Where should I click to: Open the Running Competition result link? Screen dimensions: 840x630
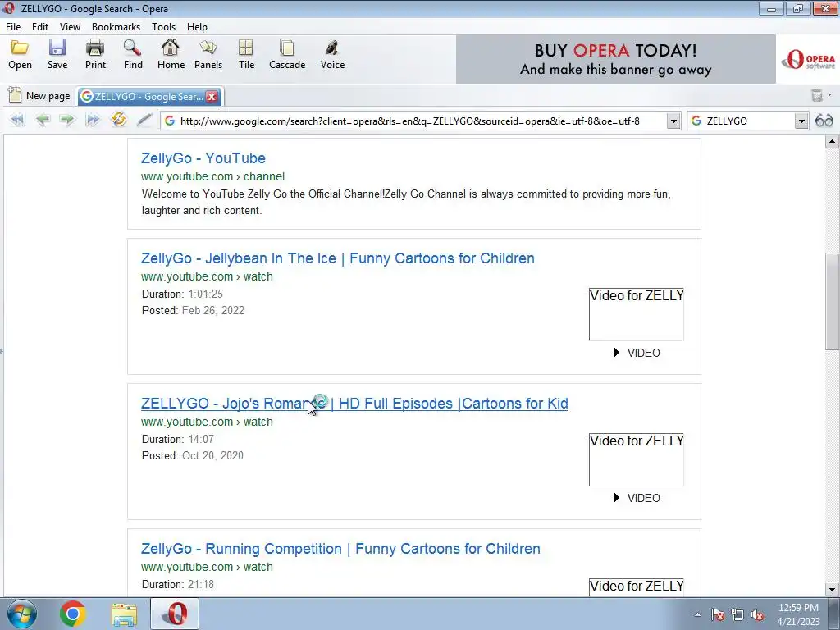(340, 549)
